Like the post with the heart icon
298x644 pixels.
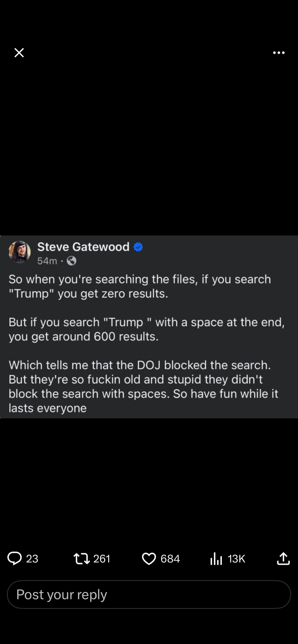click(x=149, y=559)
